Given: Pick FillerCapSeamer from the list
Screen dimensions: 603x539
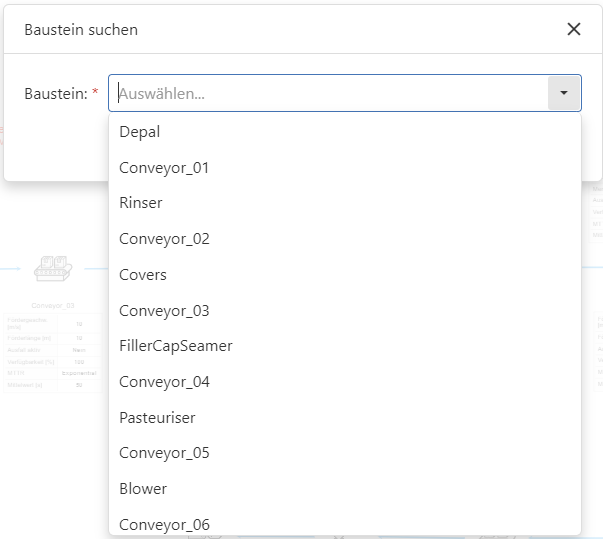Looking at the screenshot, I should point(176,346).
